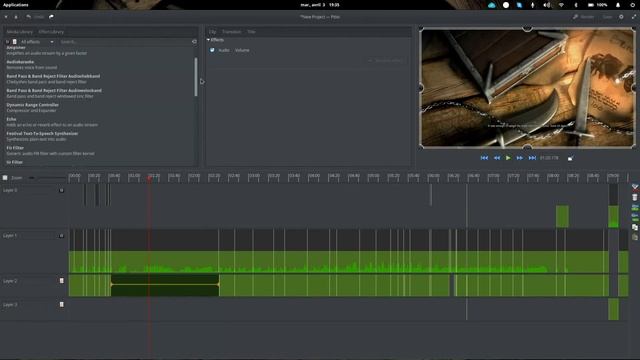The height and width of the screenshot is (360, 640).
Task: Switch effects list to audio/video toggle icon
Action: pos(15,42)
